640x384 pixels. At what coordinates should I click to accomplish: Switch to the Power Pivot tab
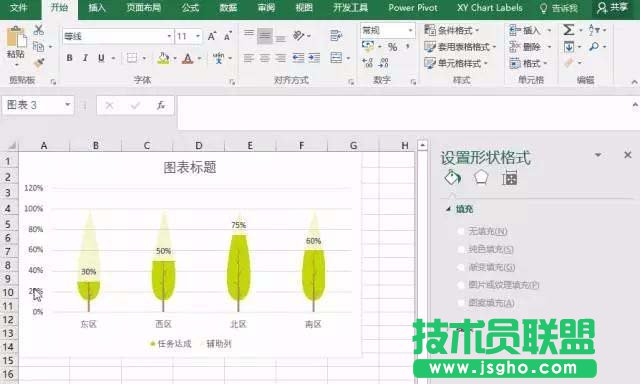(413, 8)
